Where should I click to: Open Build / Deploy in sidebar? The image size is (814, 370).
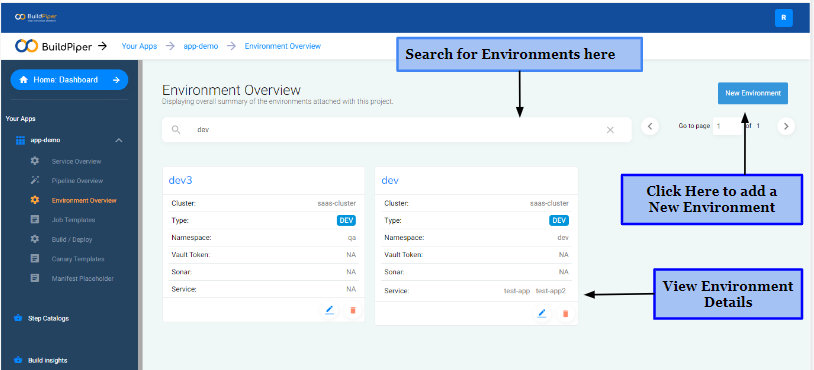pos(72,240)
